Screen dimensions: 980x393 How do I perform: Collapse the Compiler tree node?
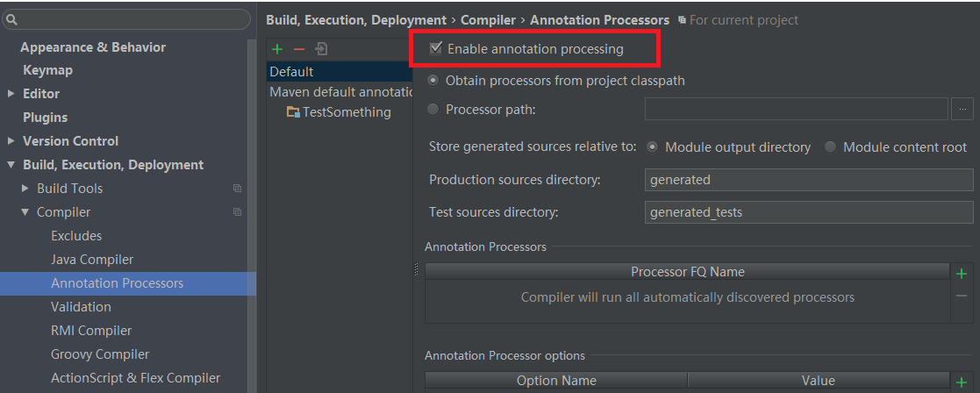pyautogui.click(x=25, y=212)
